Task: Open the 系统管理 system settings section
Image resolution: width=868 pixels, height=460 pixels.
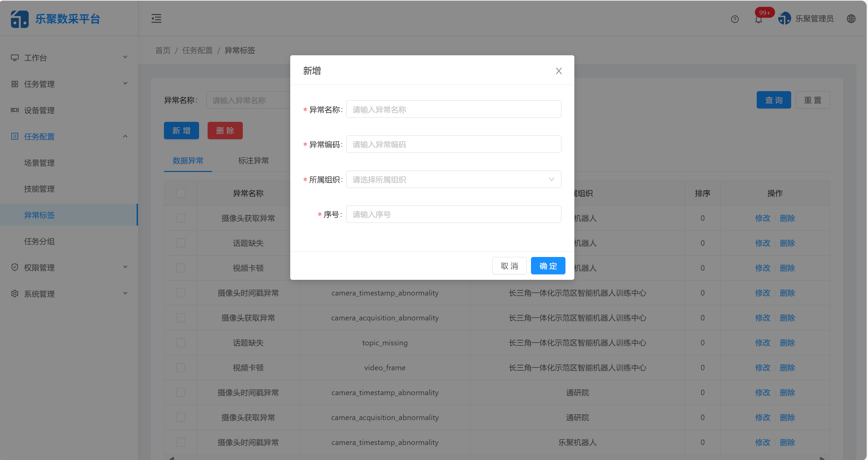Action: [x=39, y=293]
